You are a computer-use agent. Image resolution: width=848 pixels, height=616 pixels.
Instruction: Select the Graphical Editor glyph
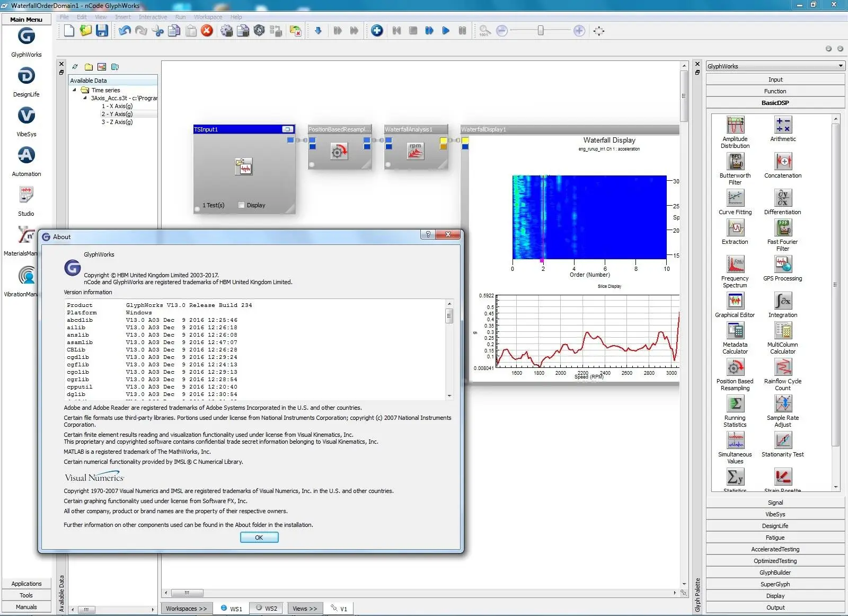click(735, 305)
